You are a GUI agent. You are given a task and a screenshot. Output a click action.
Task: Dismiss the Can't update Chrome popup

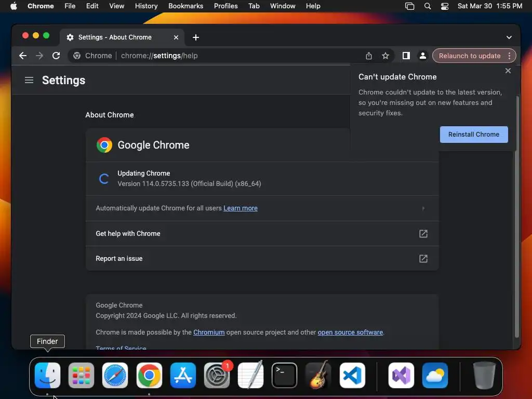pos(508,71)
